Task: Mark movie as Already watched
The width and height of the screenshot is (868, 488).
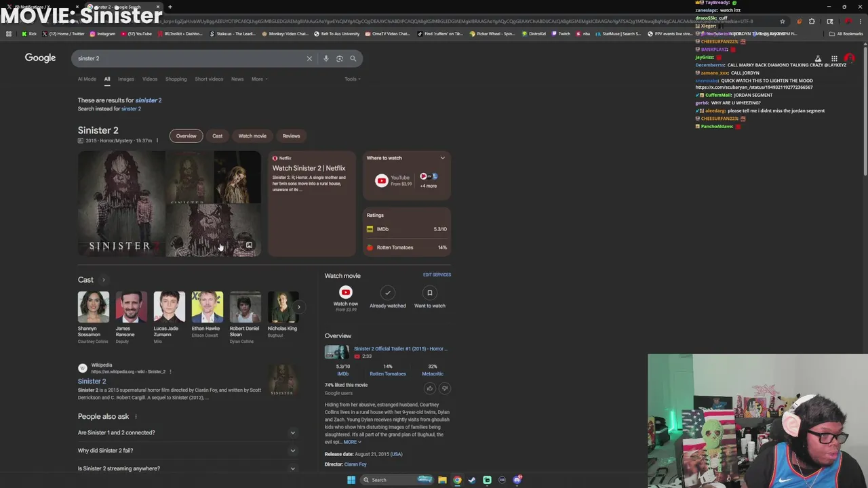Action: [388, 293]
